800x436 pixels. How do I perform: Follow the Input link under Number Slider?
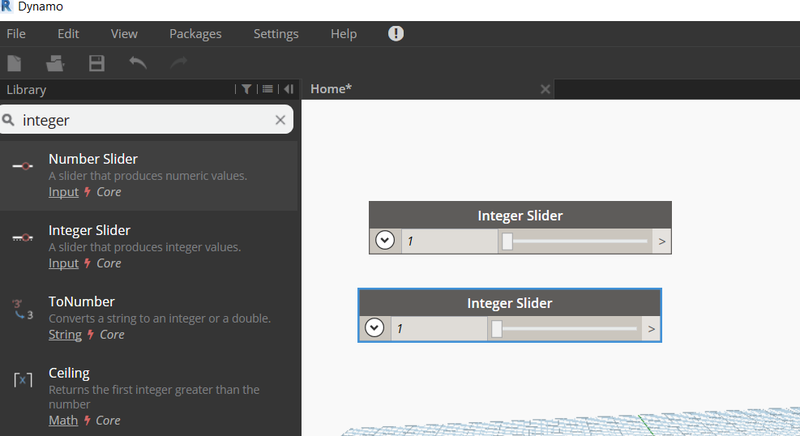pyautogui.click(x=63, y=192)
